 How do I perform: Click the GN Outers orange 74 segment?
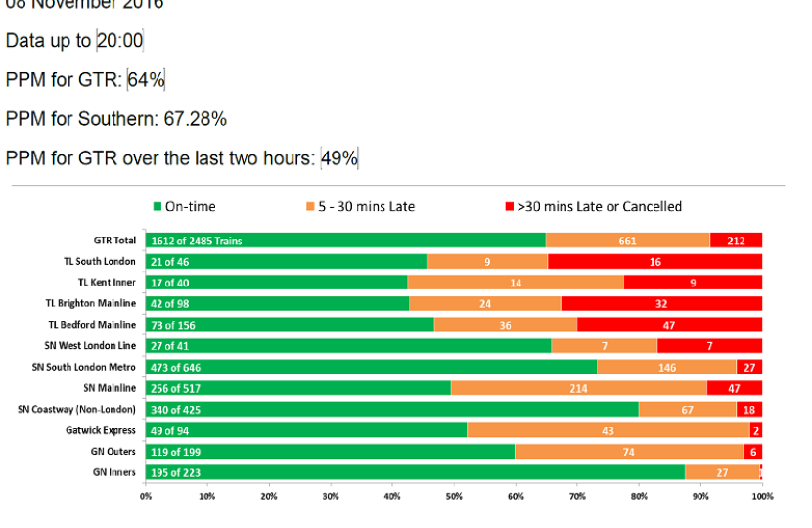click(x=629, y=452)
